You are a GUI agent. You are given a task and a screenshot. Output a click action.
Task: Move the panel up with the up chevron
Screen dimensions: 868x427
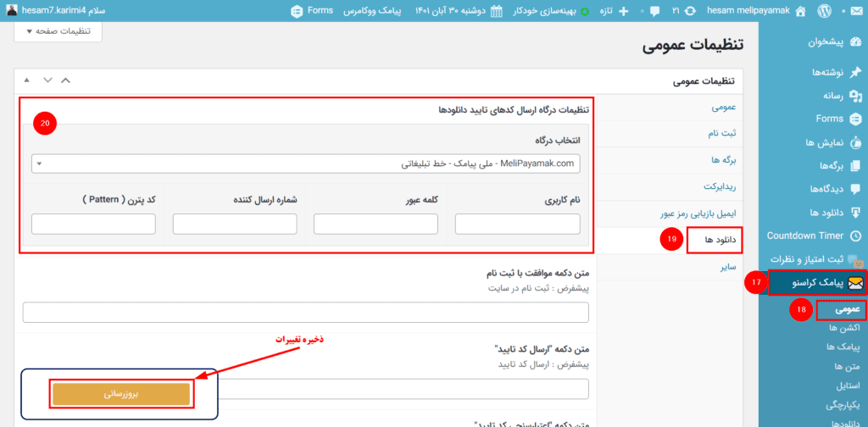(x=65, y=80)
